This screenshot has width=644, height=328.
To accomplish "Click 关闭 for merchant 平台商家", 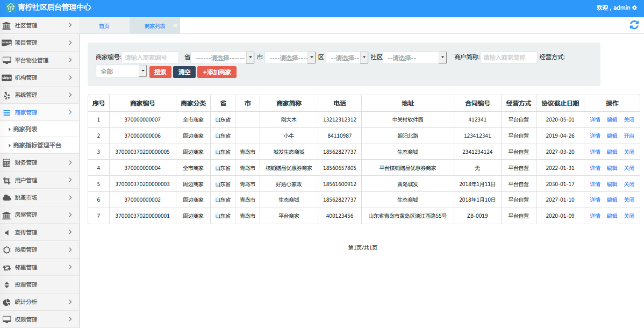I will [629, 216].
